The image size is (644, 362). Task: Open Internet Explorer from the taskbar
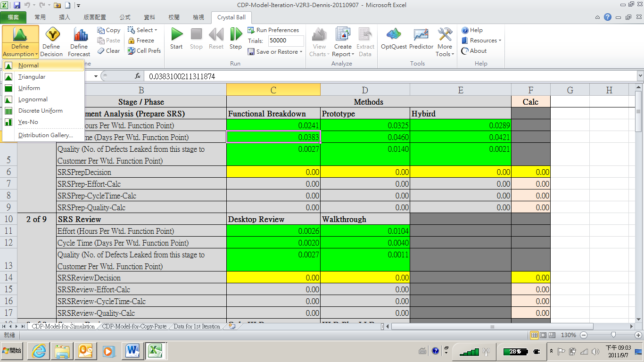click(x=39, y=351)
